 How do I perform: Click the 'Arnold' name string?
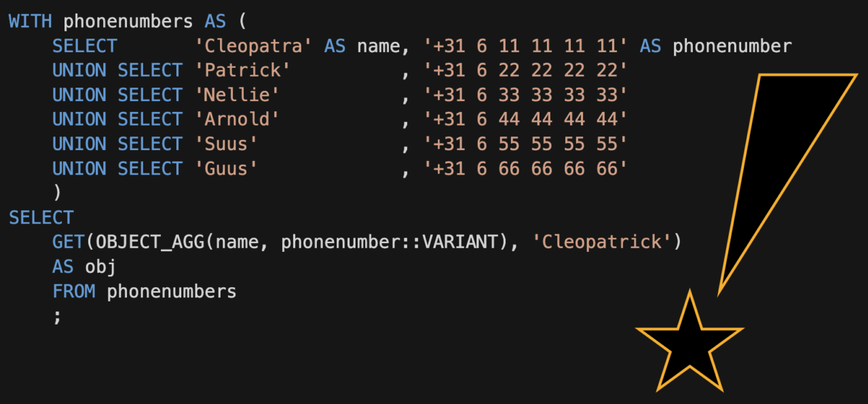[242, 120]
